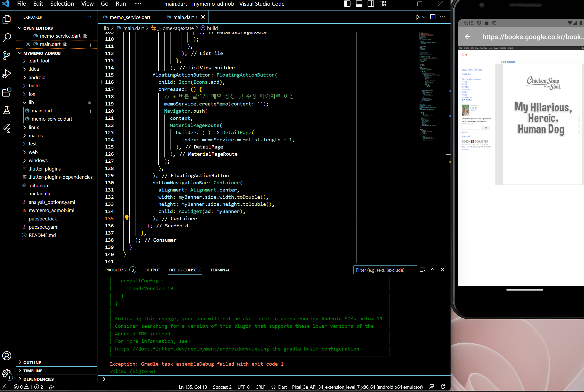Focus the debug console filter field
The image size is (584, 392).
(385, 270)
